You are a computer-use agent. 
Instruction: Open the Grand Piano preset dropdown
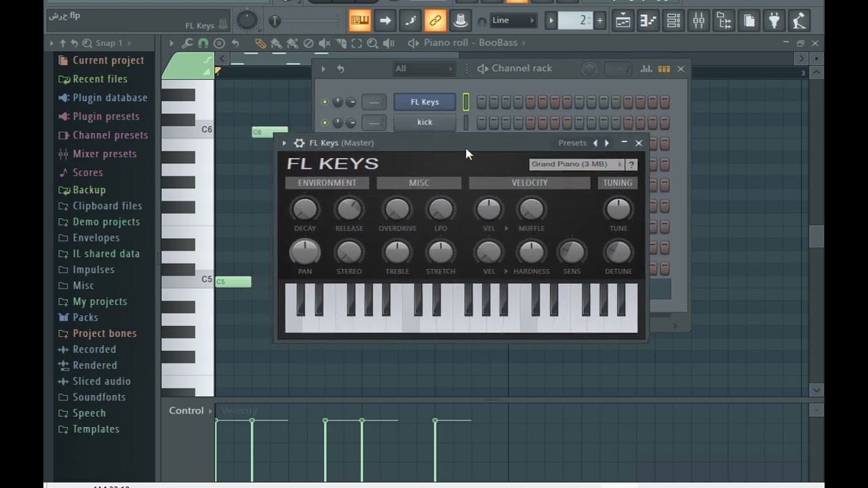click(576, 165)
